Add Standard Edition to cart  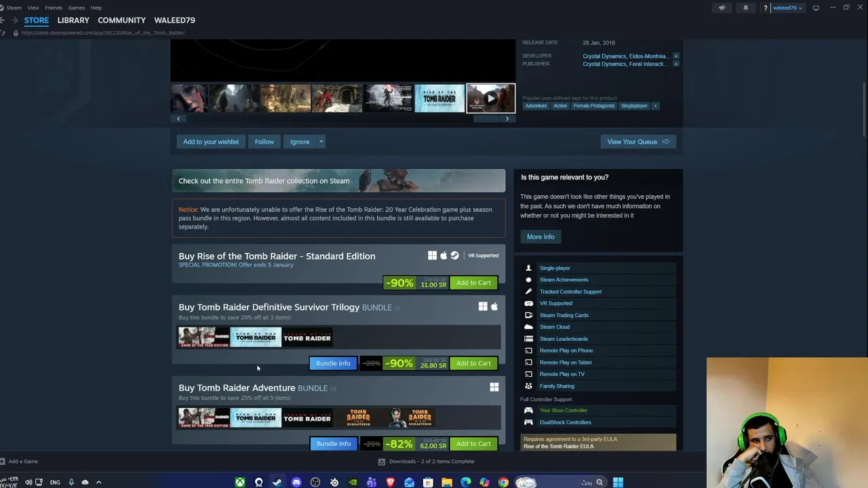(473, 283)
